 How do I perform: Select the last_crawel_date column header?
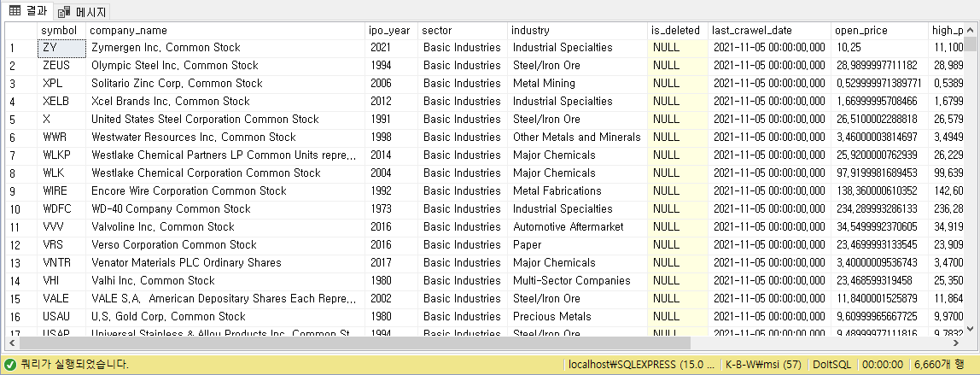pyautogui.click(x=769, y=31)
